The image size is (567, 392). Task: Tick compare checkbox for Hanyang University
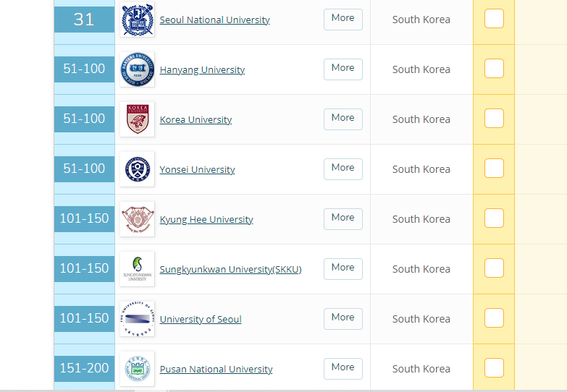click(494, 68)
